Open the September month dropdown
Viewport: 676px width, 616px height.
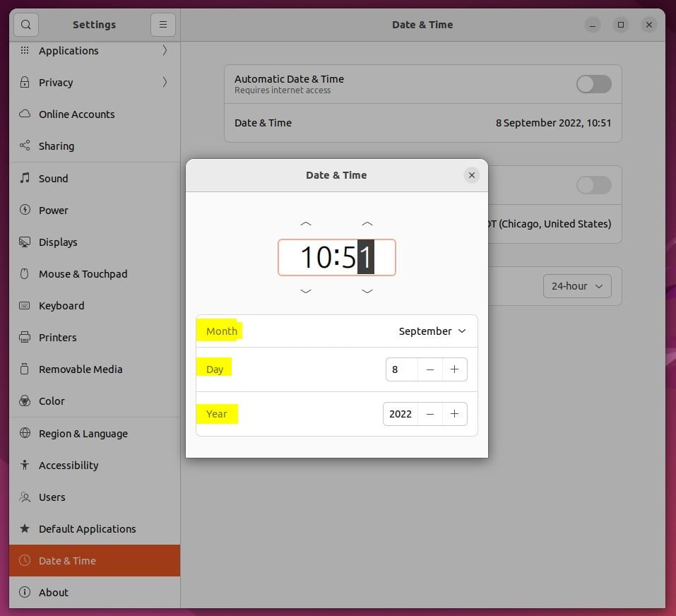431,331
